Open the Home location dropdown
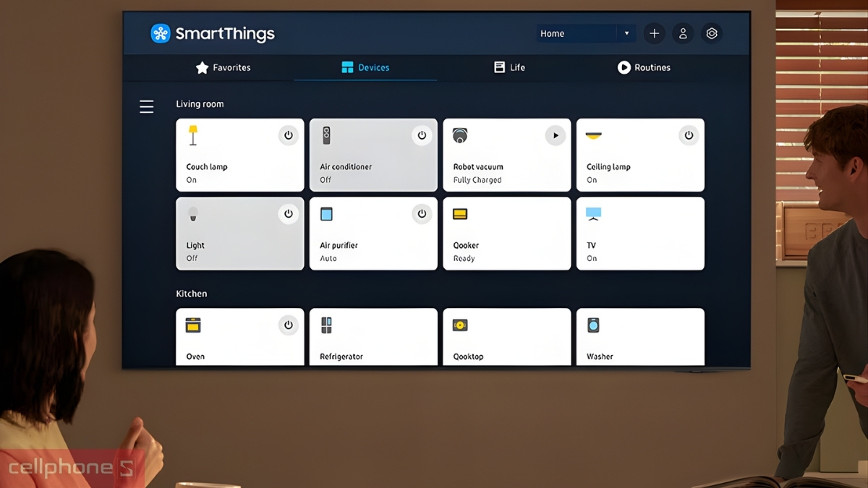This screenshot has height=488, width=868. 576,33
